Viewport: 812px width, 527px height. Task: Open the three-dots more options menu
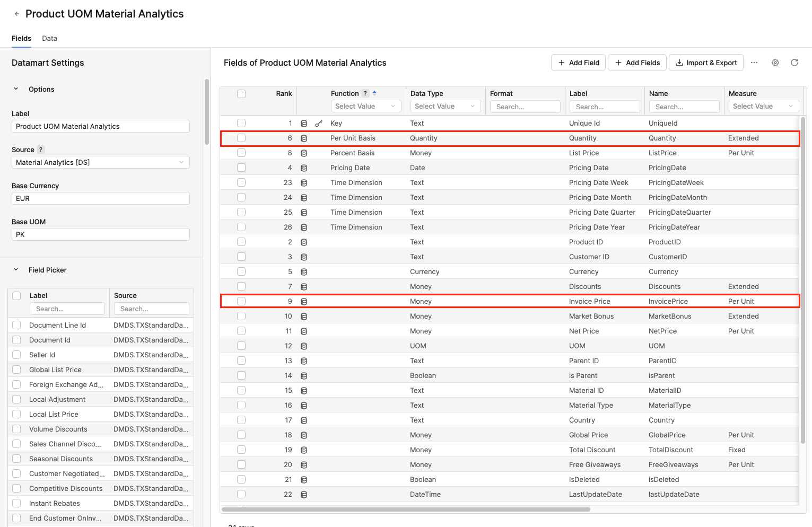754,63
